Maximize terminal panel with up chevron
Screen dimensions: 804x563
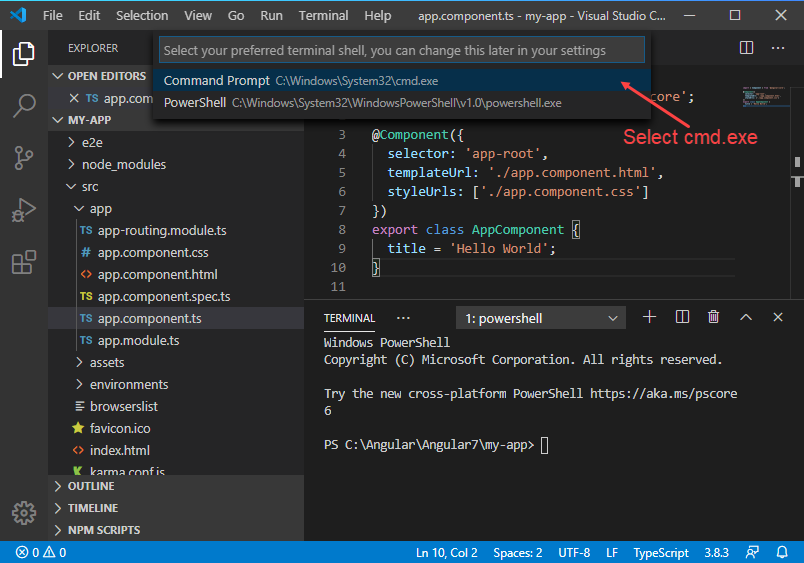tap(745, 317)
